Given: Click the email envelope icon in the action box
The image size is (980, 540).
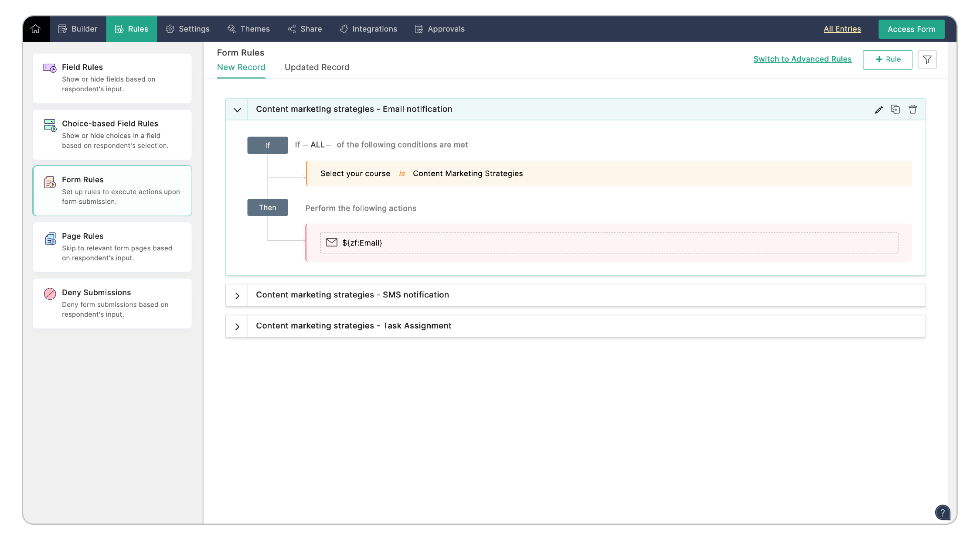Looking at the screenshot, I should [331, 243].
